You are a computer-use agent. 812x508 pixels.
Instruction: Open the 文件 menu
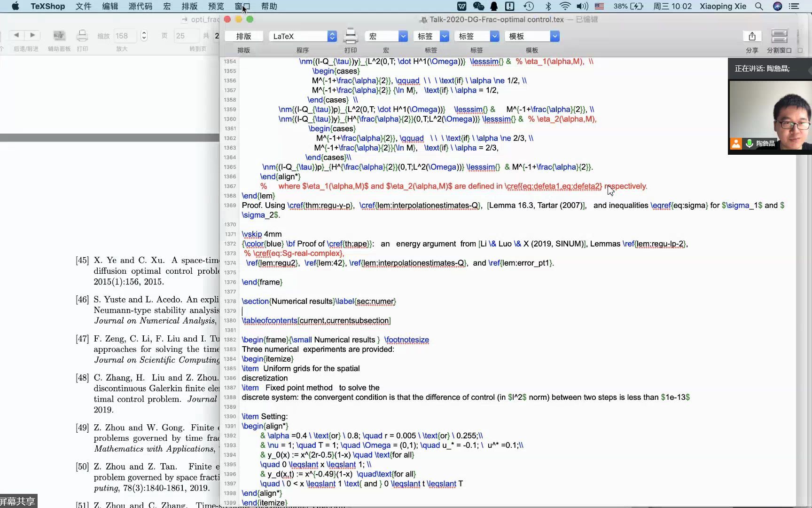click(x=83, y=6)
